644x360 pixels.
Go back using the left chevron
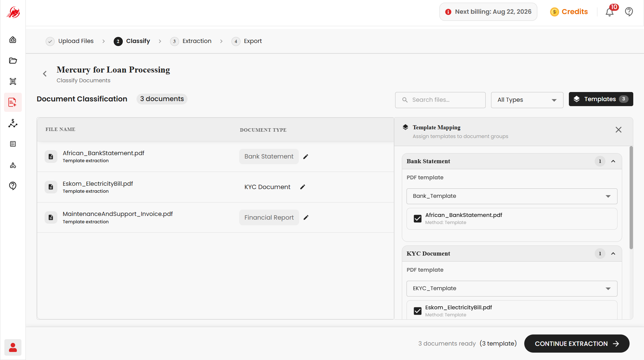point(45,74)
